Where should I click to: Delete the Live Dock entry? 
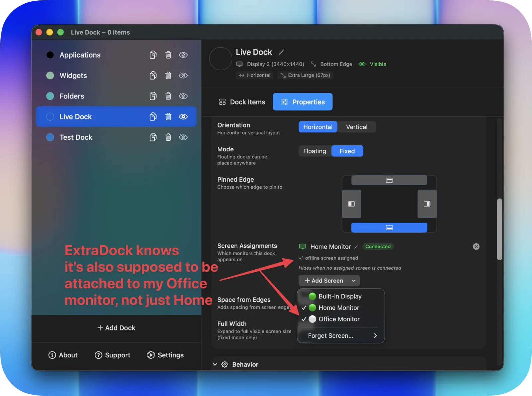click(x=168, y=117)
